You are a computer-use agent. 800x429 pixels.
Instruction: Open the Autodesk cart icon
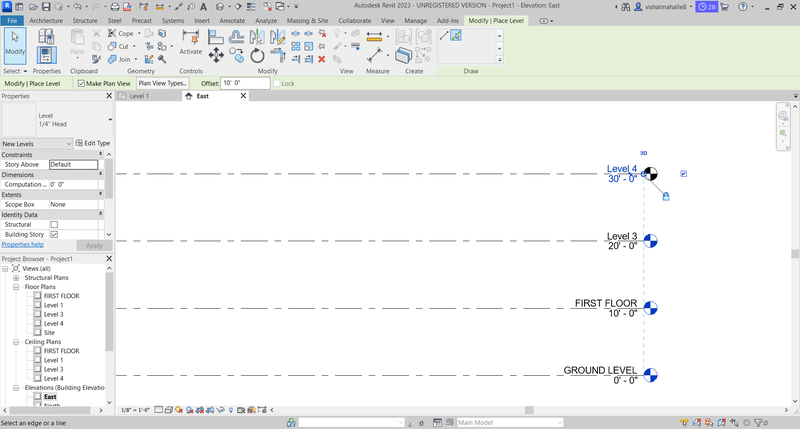click(x=724, y=7)
